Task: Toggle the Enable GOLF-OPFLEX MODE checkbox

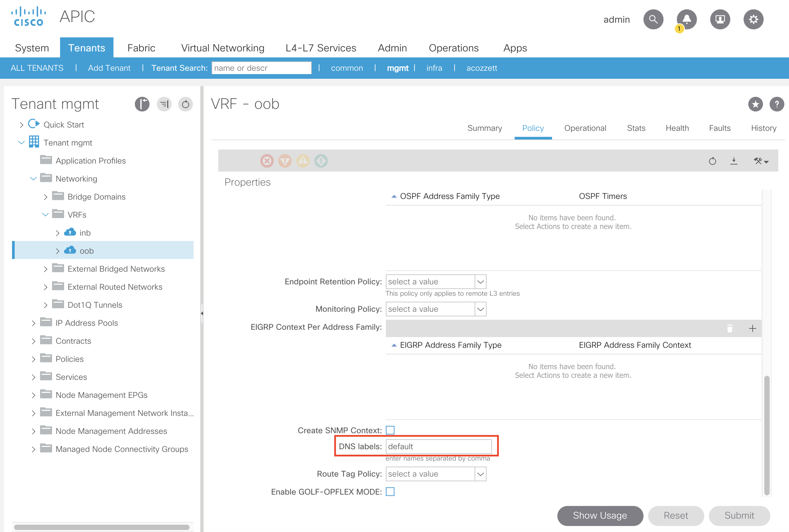Action: click(390, 492)
